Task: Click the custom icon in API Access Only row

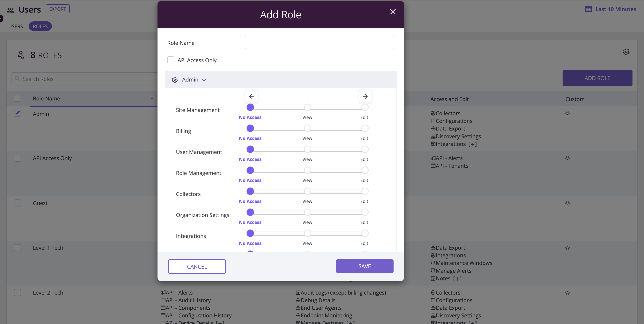Action: [x=568, y=158]
